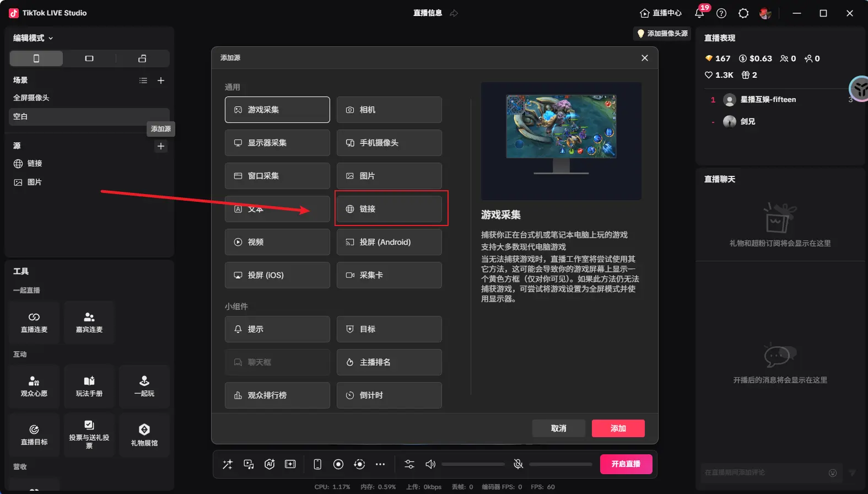Select the 链接 source option
Viewport: 868px width, 494px height.
click(x=389, y=209)
